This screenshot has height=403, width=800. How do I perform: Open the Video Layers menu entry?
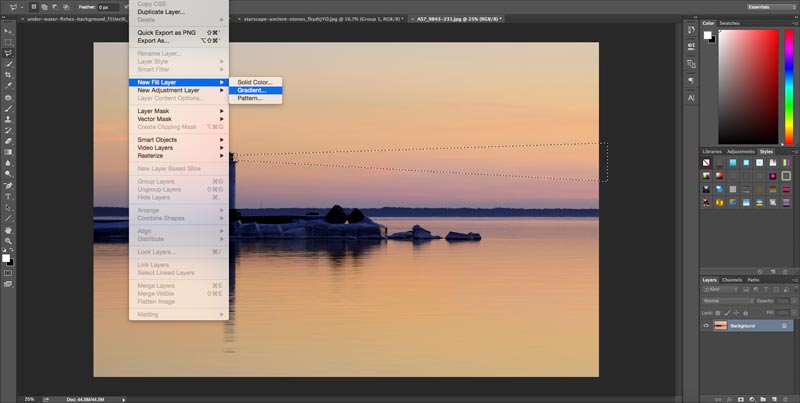[179, 148]
